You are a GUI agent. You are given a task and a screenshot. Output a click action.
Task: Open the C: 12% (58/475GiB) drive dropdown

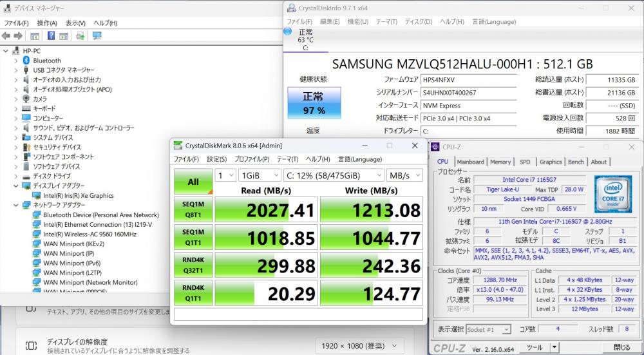point(334,175)
